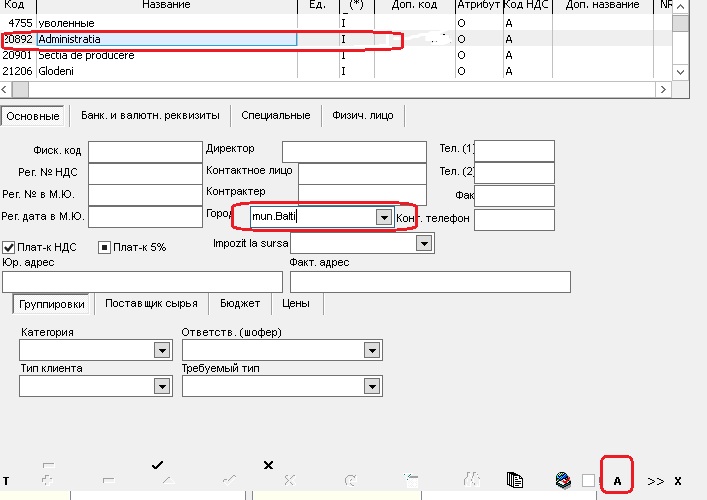Click the stacked documents copy icon
Screen dimensions: 707x500
coord(515,480)
